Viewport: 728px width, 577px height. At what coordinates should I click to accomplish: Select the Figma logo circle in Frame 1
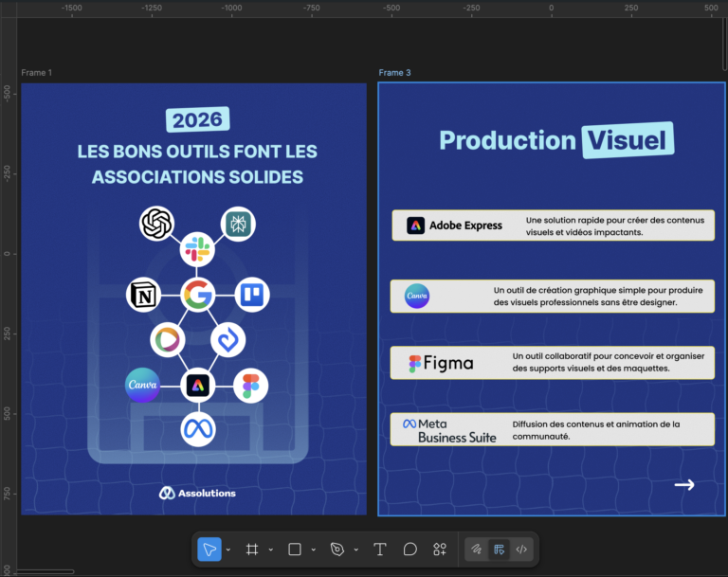(250, 386)
